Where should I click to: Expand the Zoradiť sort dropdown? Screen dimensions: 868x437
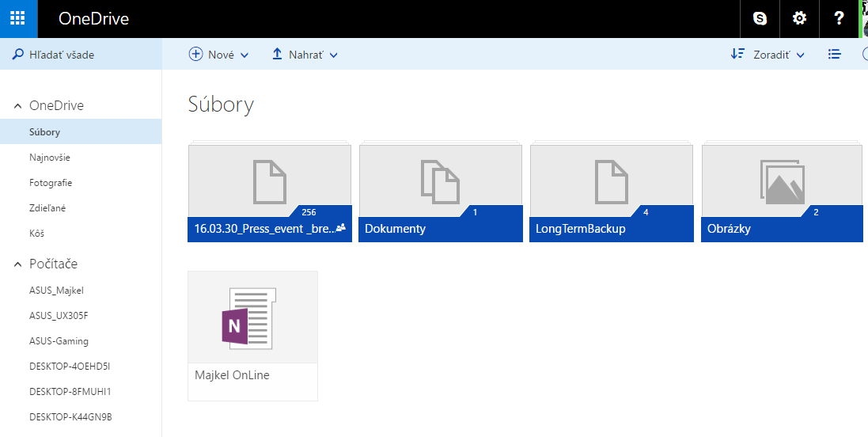point(768,55)
